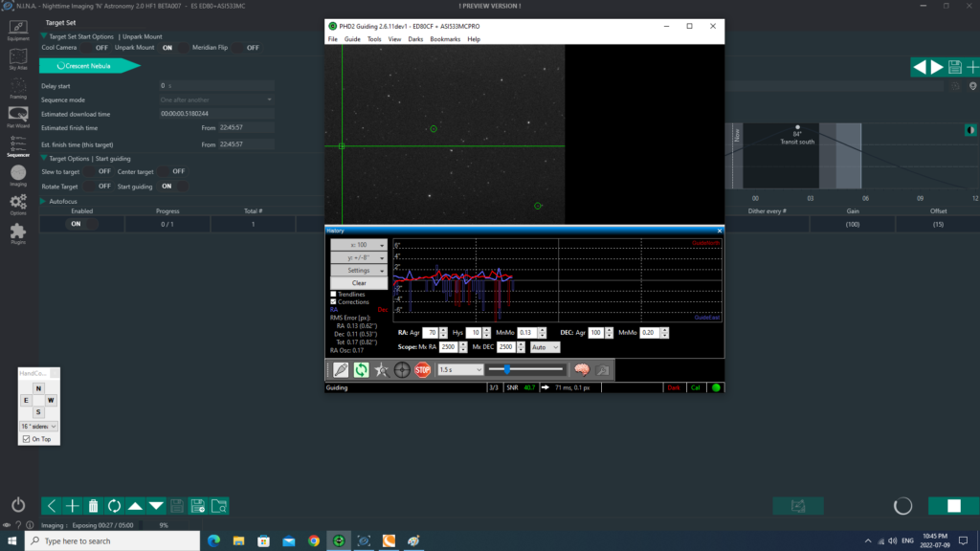Click the save target set icon top right

coord(954,67)
